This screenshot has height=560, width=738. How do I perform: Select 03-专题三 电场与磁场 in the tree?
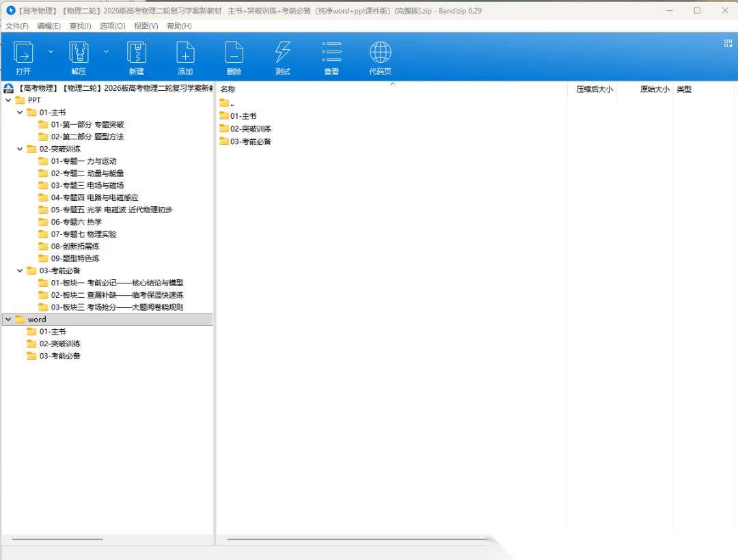pyautogui.click(x=87, y=186)
